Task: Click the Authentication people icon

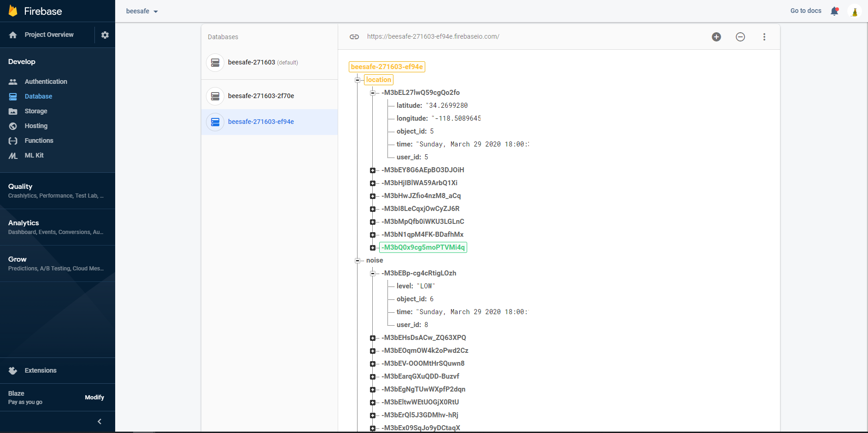Action: [x=13, y=82]
